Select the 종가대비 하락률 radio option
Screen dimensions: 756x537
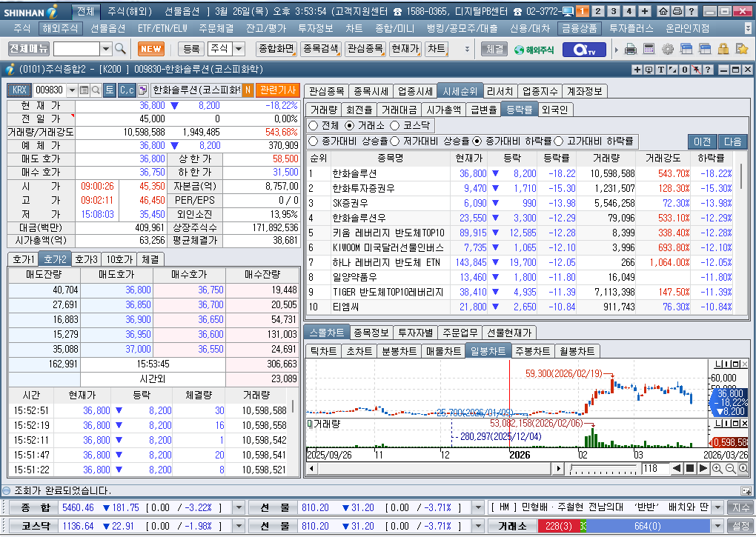(x=477, y=141)
